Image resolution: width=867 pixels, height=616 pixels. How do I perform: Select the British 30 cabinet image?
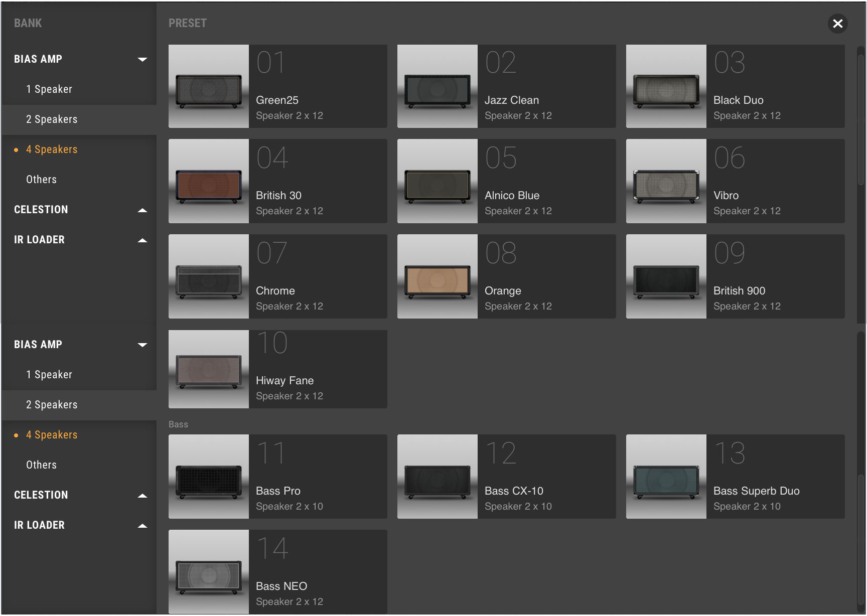click(209, 181)
